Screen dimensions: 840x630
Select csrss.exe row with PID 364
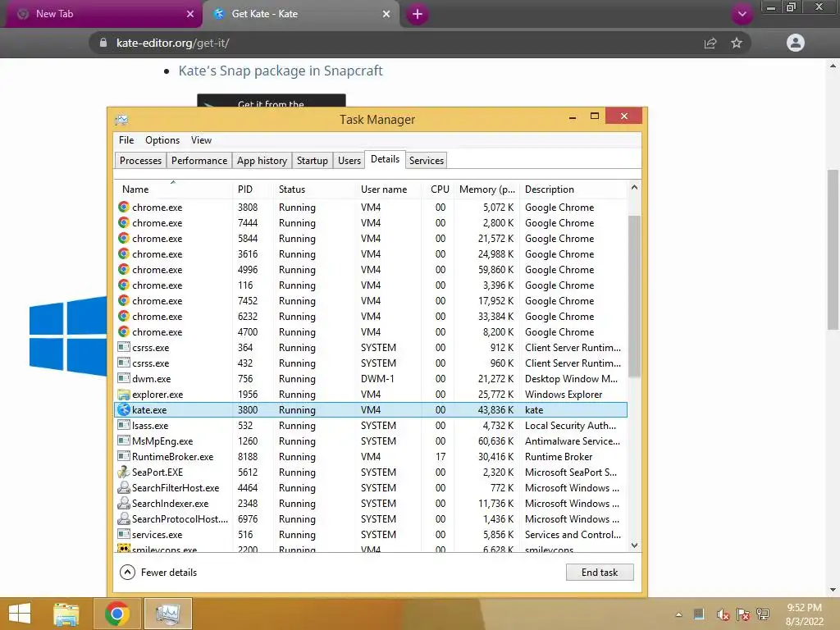tap(371, 348)
